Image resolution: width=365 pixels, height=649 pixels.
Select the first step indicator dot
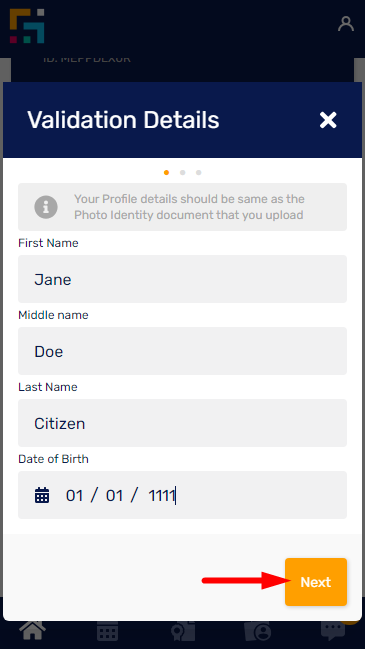point(166,173)
